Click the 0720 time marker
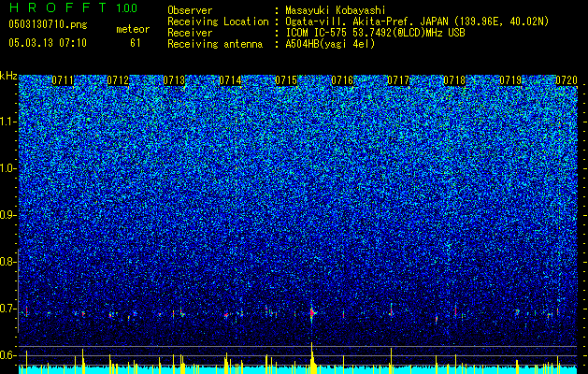Viewport: 588px width, 374px height. click(566, 80)
